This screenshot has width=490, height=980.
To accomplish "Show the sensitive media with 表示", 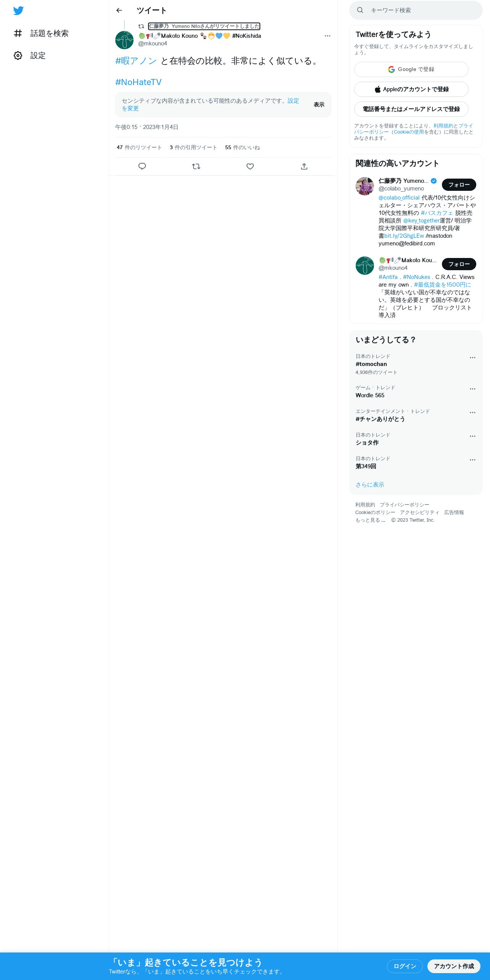I will coord(319,105).
